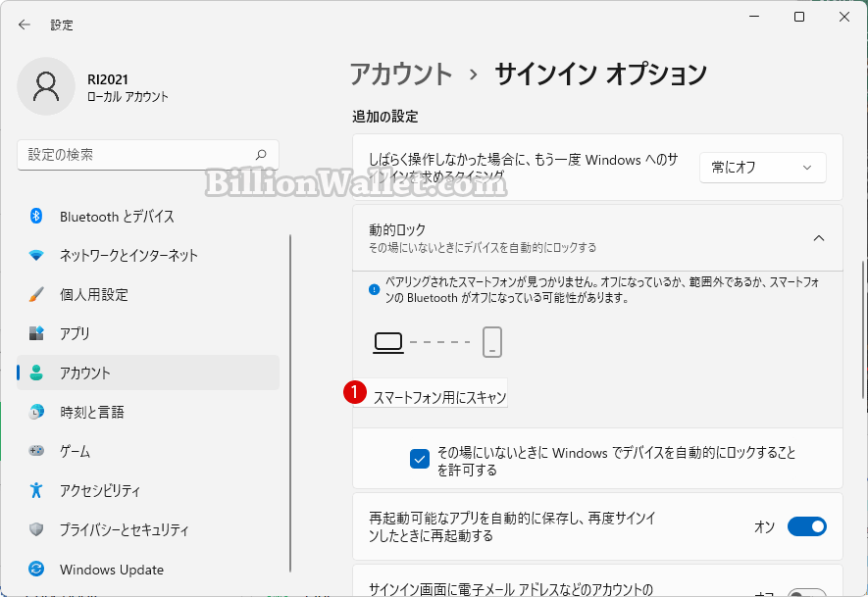Click the 設定の検索 search field
This screenshot has width=868, height=597.
[x=148, y=155]
